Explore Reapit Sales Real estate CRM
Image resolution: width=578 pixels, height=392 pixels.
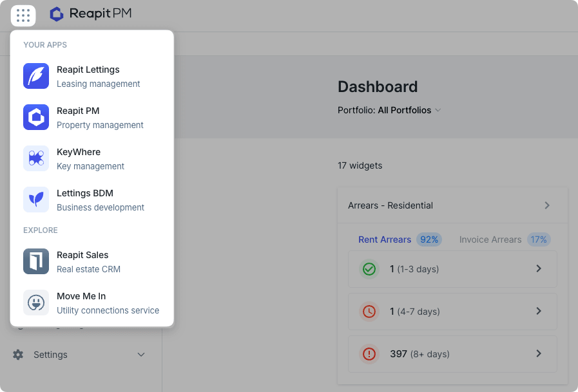[92, 262]
